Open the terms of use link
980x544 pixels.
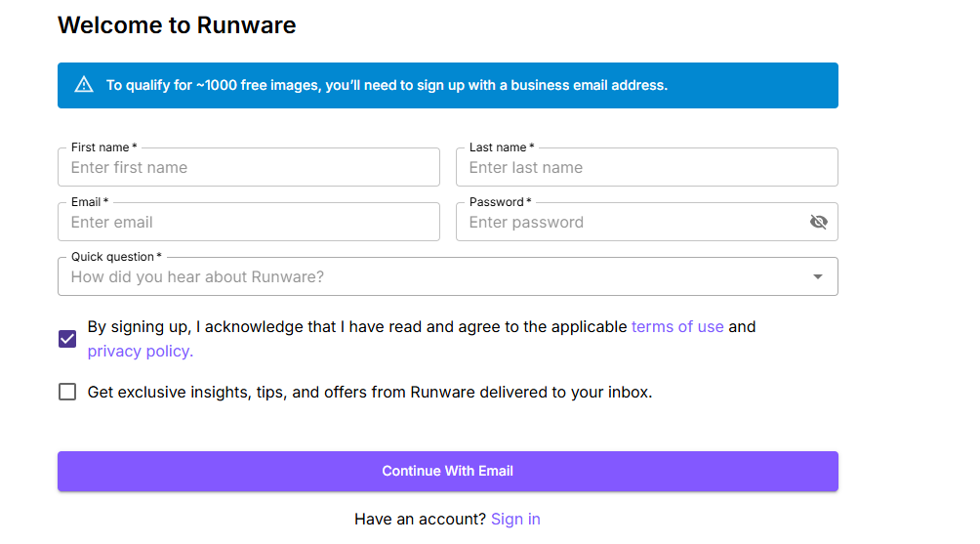(x=676, y=327)
